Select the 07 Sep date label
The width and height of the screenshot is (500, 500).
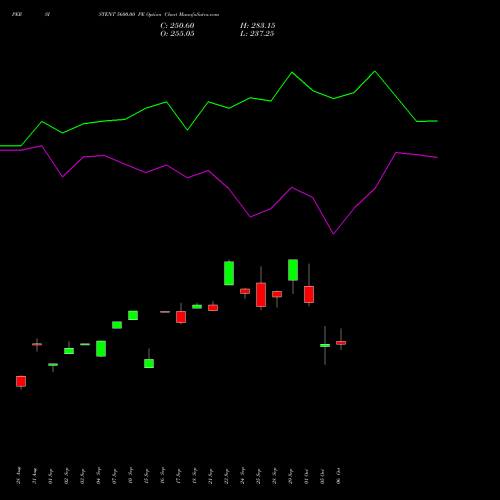[x=115, y=476]
